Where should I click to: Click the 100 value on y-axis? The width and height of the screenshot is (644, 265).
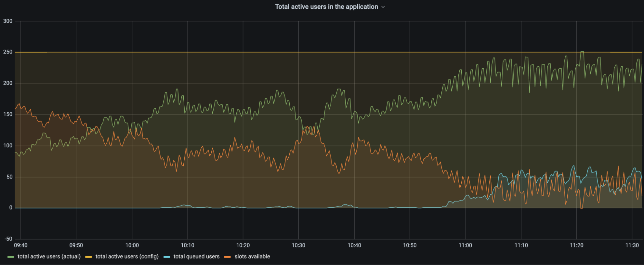[8, 146]
